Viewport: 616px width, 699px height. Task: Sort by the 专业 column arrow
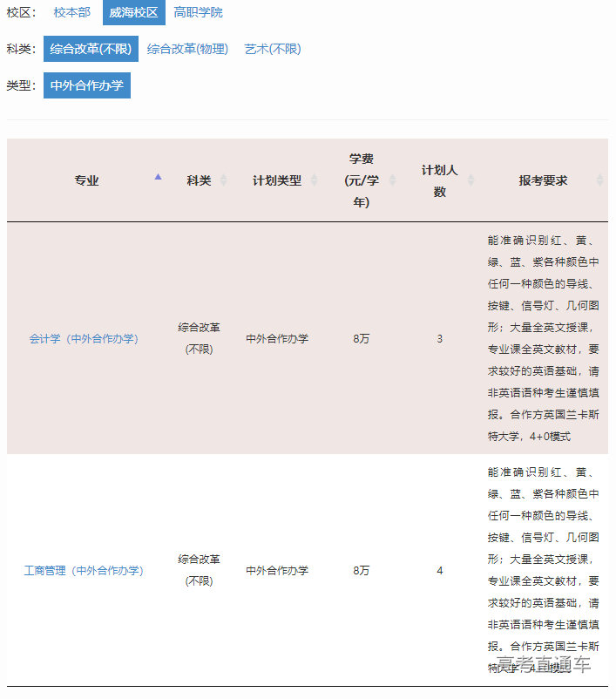(158, 178)
